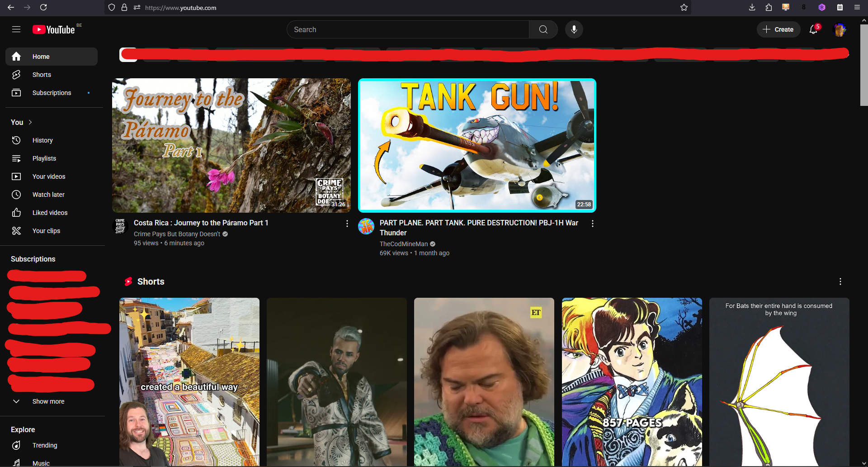868x467 pixels.
Task: Start voice search with microphone icon
Action: [574, 29]
